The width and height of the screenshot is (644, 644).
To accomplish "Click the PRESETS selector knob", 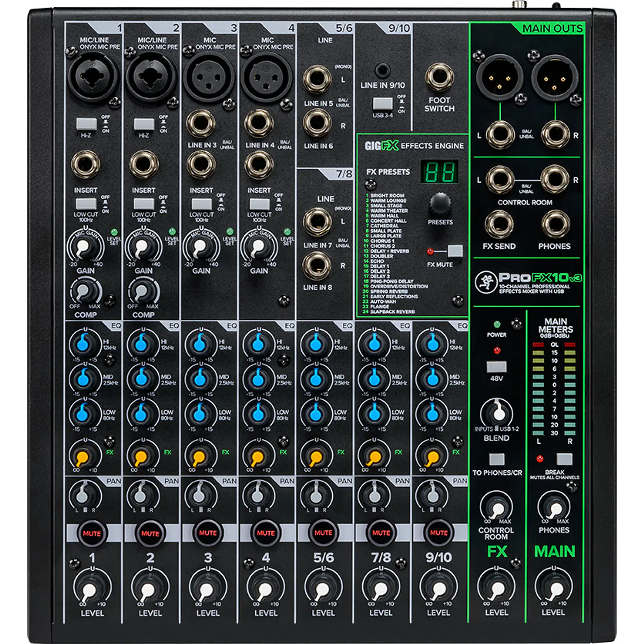I will [x=440, y=203].
